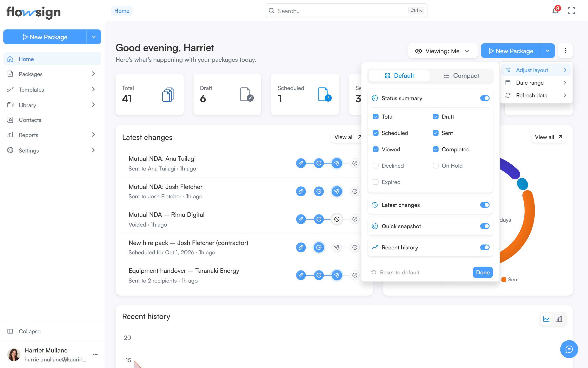Check the On Hold checkbox
The width and height of the screenshot is (588, 368).
pos(436,166)
